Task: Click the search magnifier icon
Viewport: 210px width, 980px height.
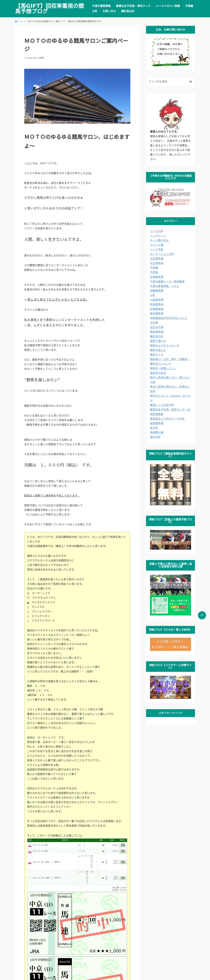Action: (x=191, y=81)
